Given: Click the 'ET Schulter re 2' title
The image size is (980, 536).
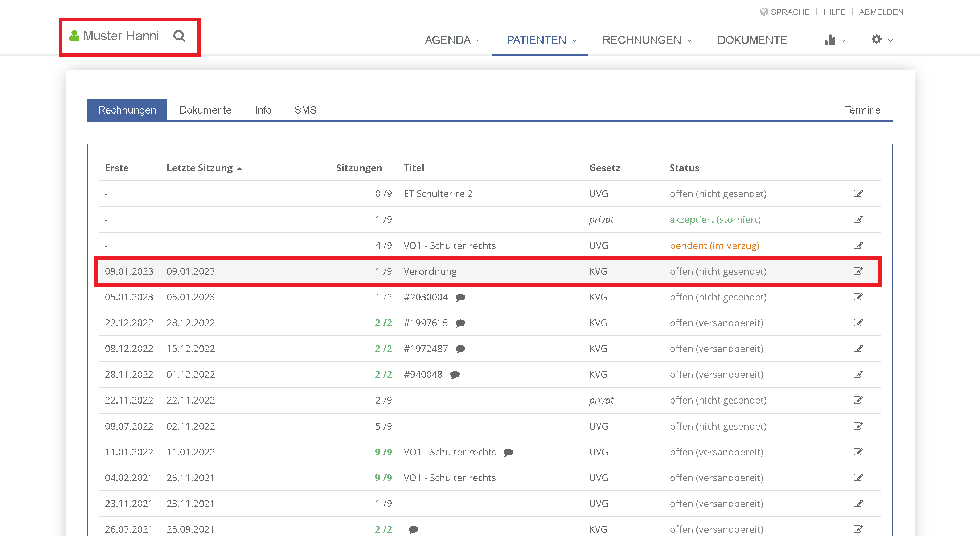Looking at the screenshot, I should point(438,194).
